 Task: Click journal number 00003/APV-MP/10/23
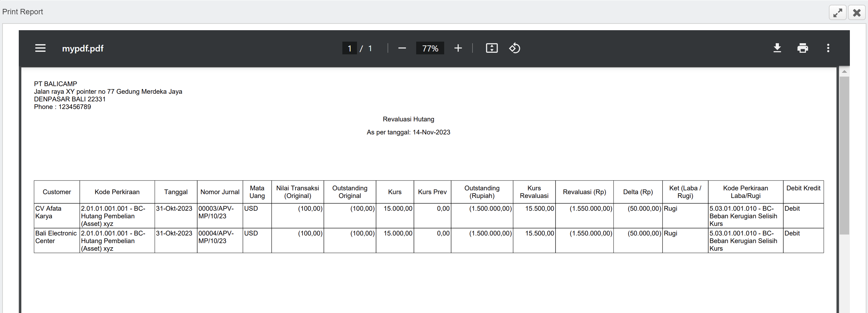point(216,212)
